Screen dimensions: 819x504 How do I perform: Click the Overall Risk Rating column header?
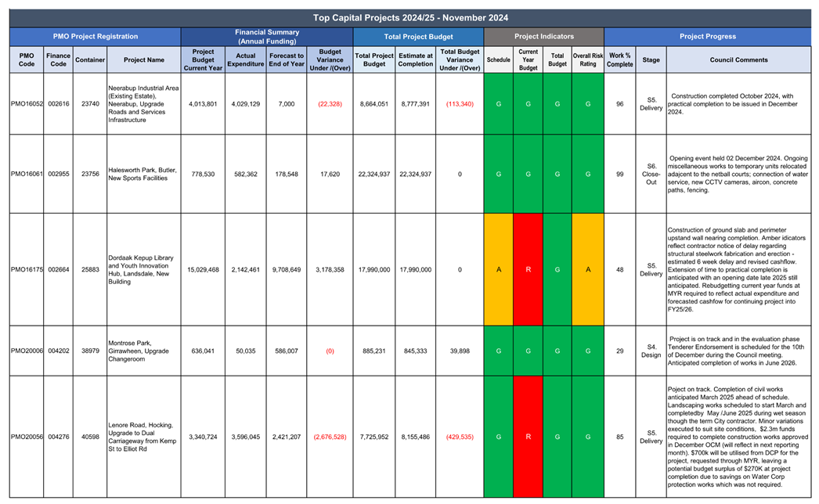click(x=587, y=59)
